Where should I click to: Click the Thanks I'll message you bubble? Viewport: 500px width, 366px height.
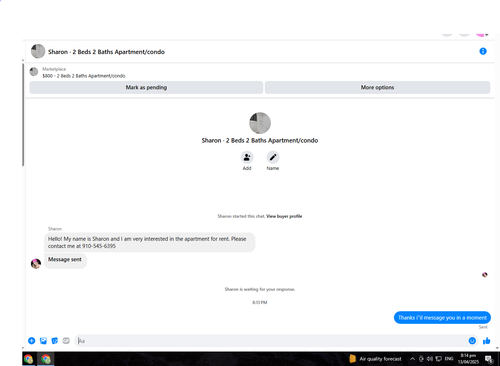coord(442,318)
